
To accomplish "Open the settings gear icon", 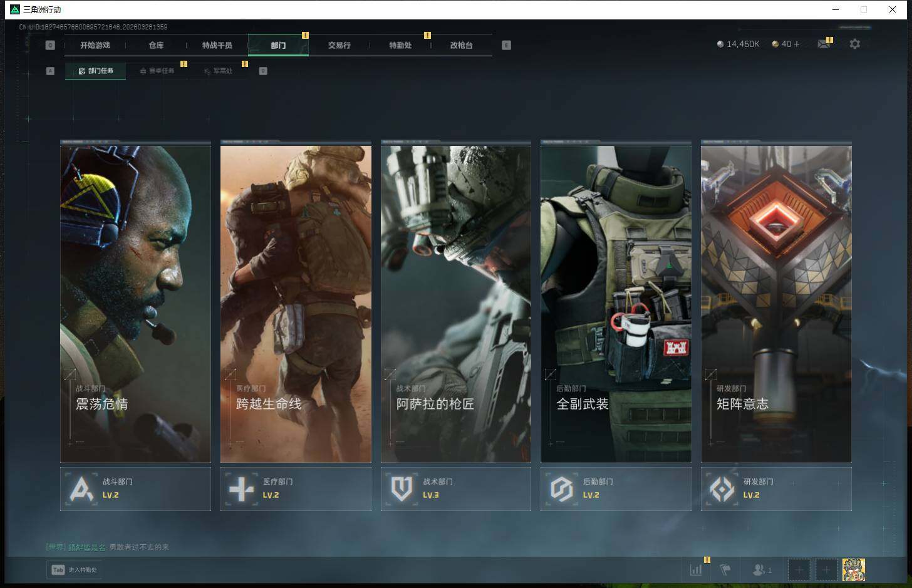I will click(854, 44).
